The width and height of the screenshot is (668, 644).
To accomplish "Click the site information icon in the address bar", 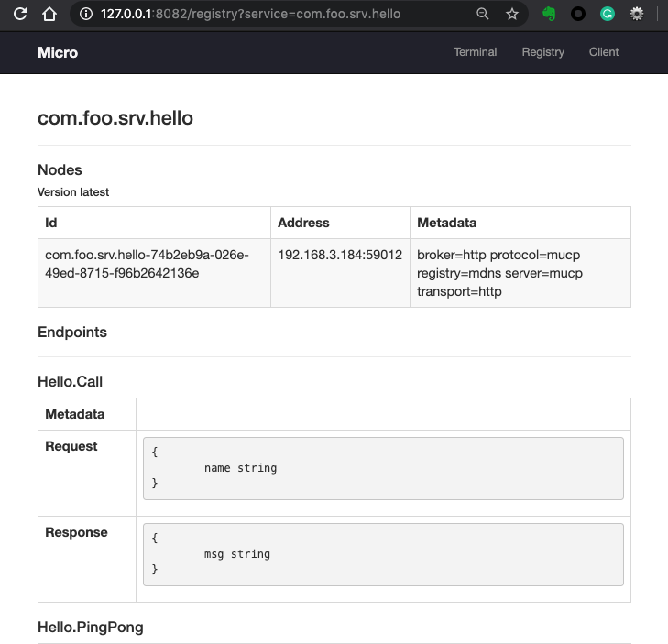I will pyautogui.click(x=85, y=15).
